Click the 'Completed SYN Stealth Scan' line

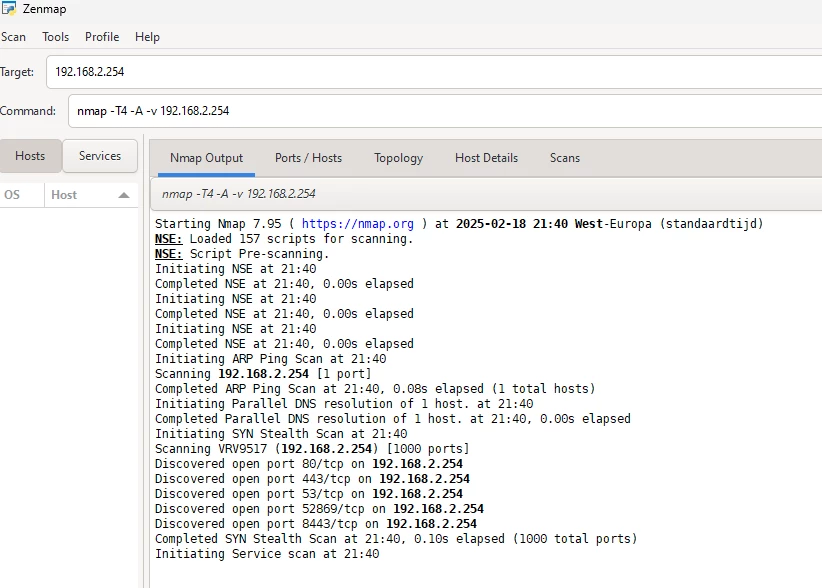tap(396, 539)
